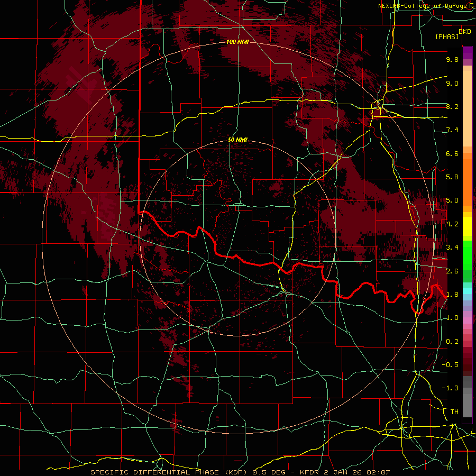This screenshot has height=476, width=476.
Task: Click the cyan band in color bar
Action: point(467,291)
